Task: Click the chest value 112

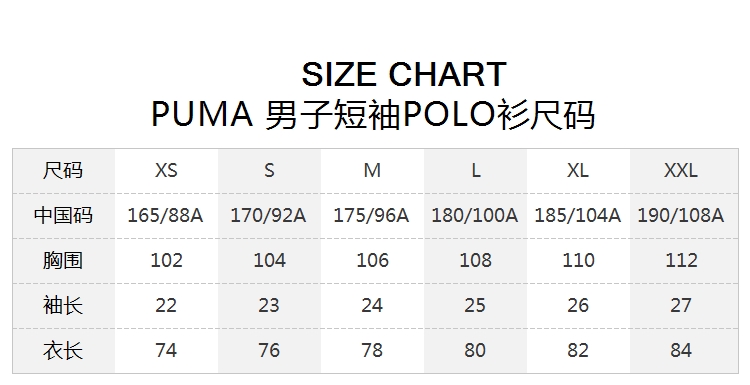Action: (x=681, y=261)
